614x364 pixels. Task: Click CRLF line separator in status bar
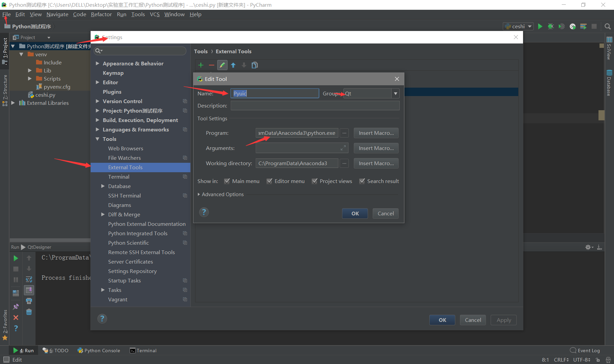(x=561, y=360)
